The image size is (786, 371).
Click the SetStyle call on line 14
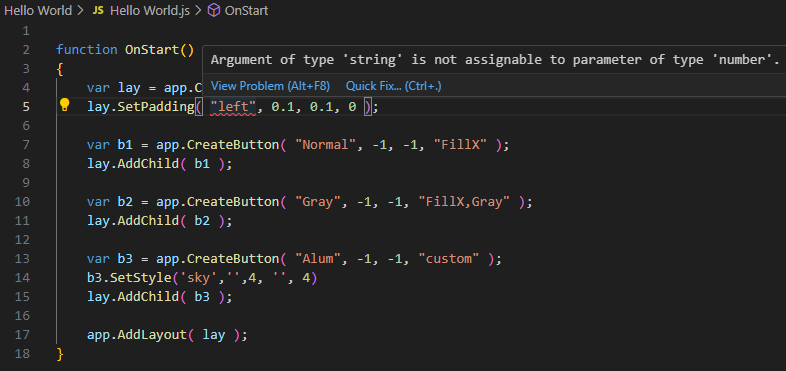pyautogui.click(x=132, y=278)
